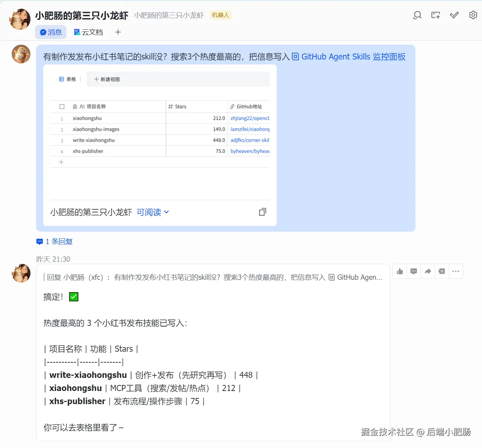Open the tasks double-check icon in header
This screenshot has height=448, width=482.
coord(454,15)
